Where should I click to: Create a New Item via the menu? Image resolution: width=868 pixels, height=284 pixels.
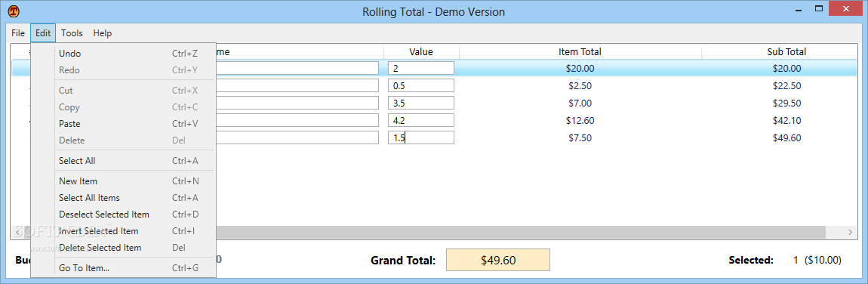(124, 181)
